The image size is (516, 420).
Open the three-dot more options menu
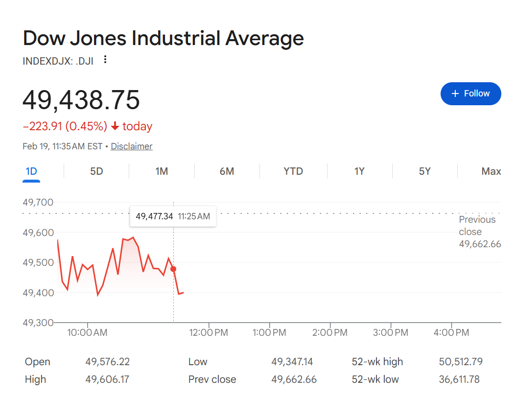pyautogui.click(x=105, y=60)
